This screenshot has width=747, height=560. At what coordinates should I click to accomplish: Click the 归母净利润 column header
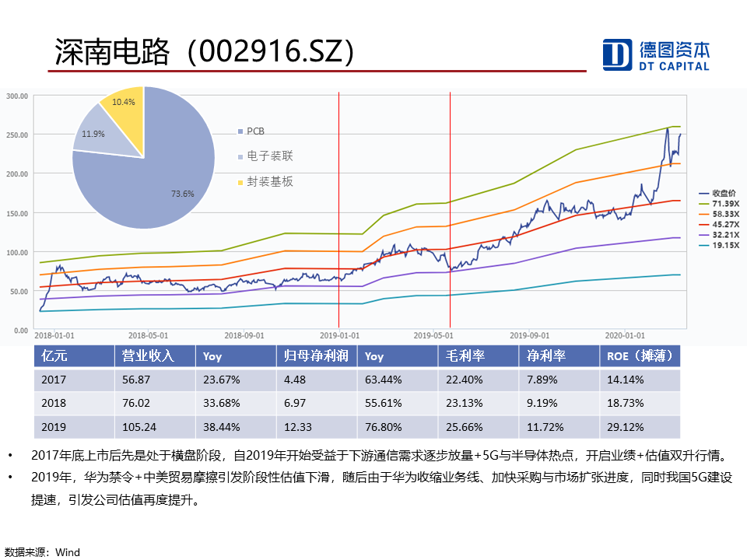317,356
